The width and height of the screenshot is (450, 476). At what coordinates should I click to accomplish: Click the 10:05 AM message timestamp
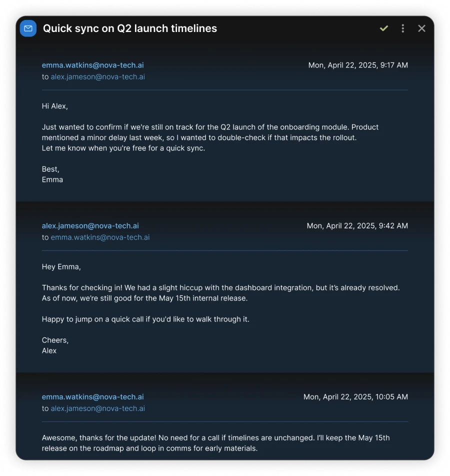(355, 397)
